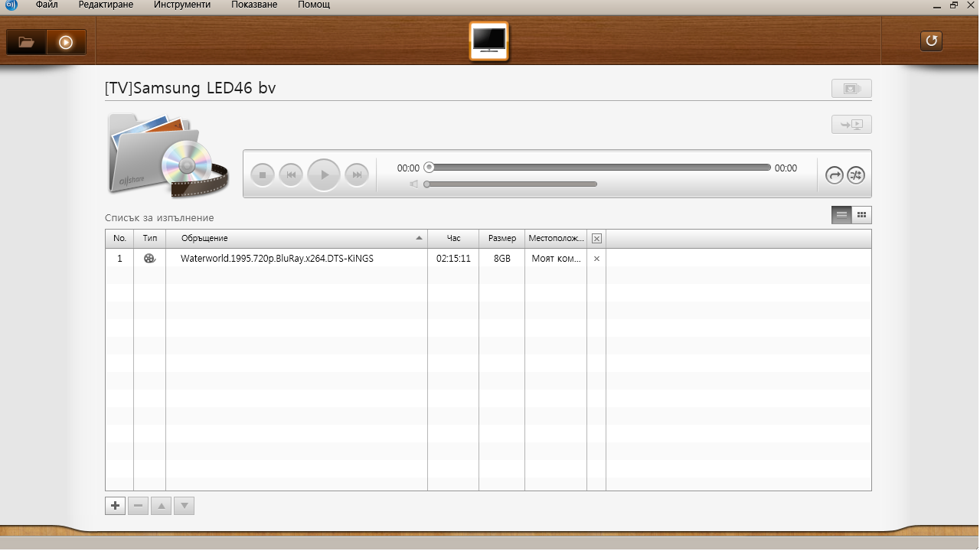Remove Waterworld row with its X
This screenshot has width=980, height=551.
pyautogui.click(x=596, y=259)
